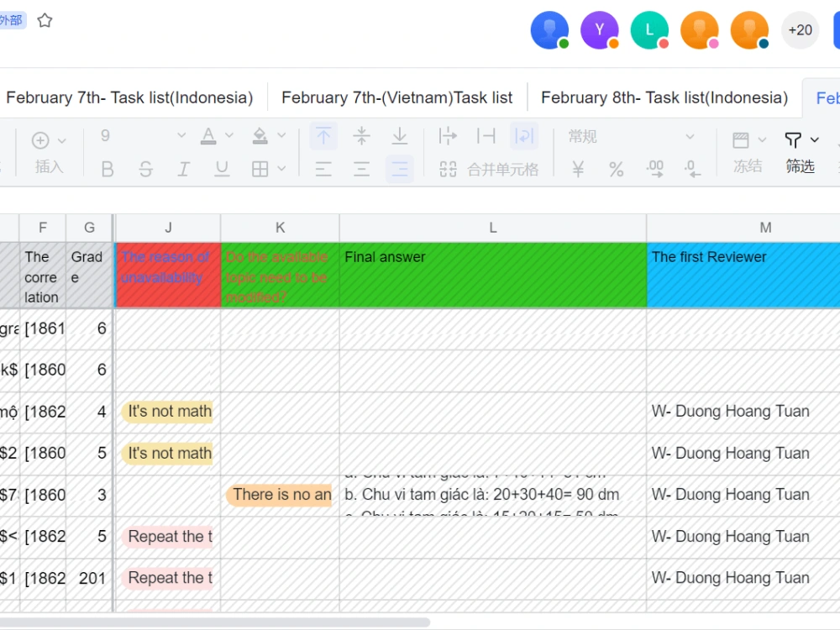Image resolution: width=840 pixels, height=630 pixels.
Task: Open February 7th Task list(Indonesia) sheet
Action: [129, 98]
